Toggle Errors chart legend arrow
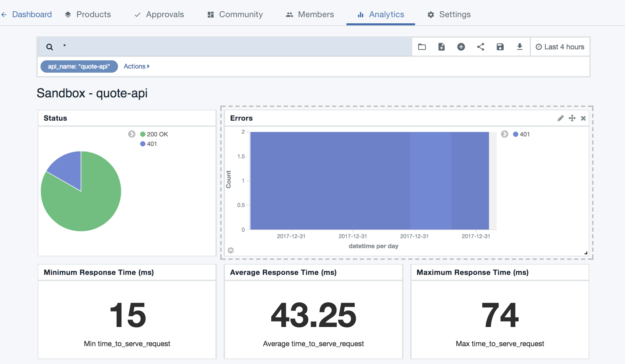This screenshot has height=364, width=625. click(x=505, y=134)
